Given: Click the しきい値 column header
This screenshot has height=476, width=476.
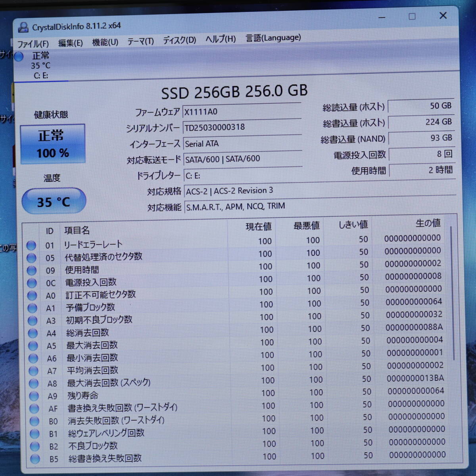Looking at the screenshot, I should pos(353,225).
